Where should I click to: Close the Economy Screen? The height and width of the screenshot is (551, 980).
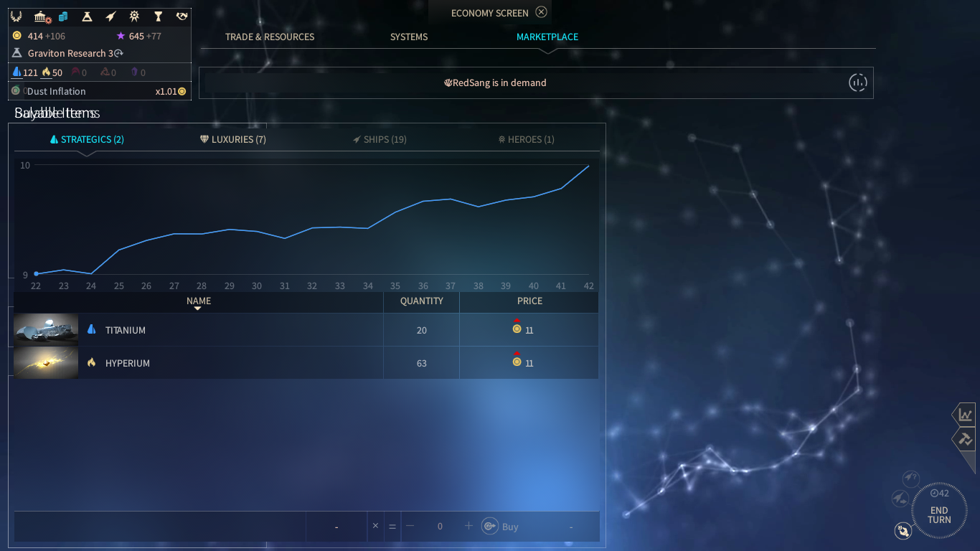pyautogui.click(x=542, y=12)
